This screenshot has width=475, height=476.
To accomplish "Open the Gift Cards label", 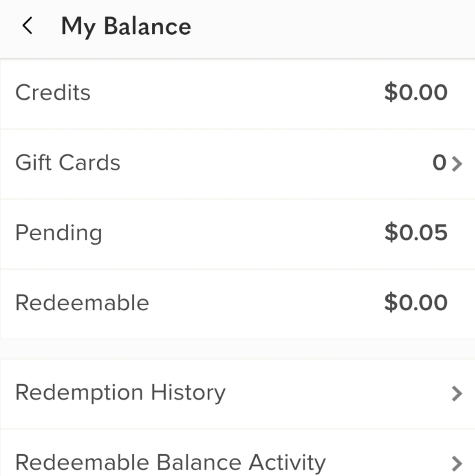I will coord(68,162).
